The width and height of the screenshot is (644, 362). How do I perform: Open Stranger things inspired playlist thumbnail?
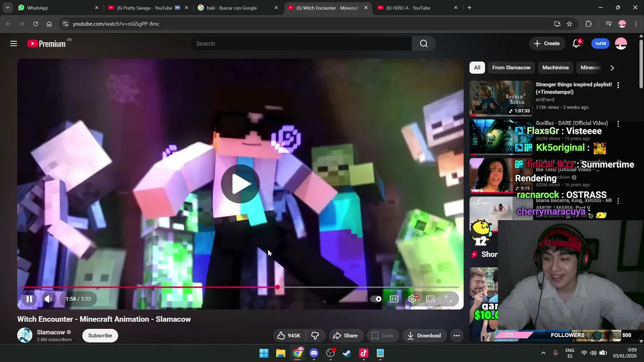click(x=501, y=98)
